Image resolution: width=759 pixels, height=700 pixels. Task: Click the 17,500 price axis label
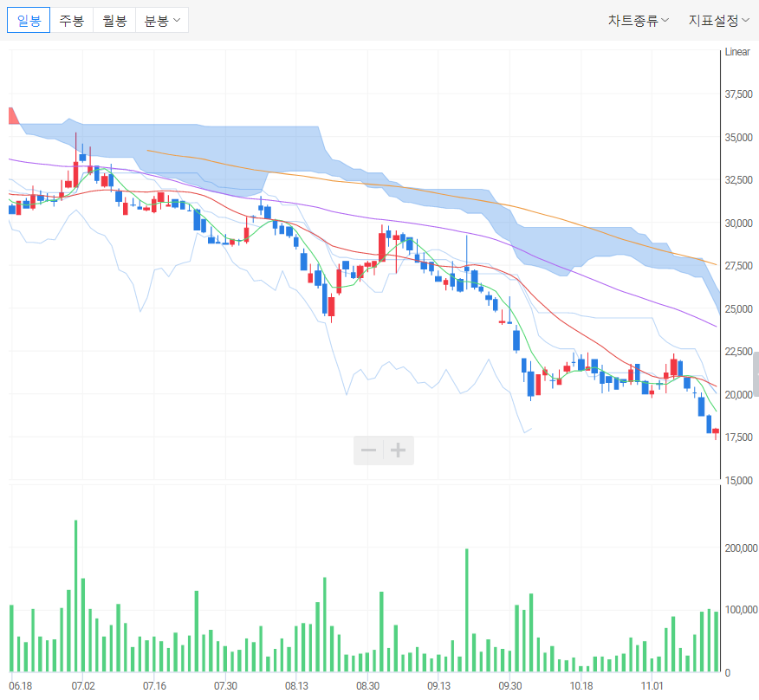739,437
